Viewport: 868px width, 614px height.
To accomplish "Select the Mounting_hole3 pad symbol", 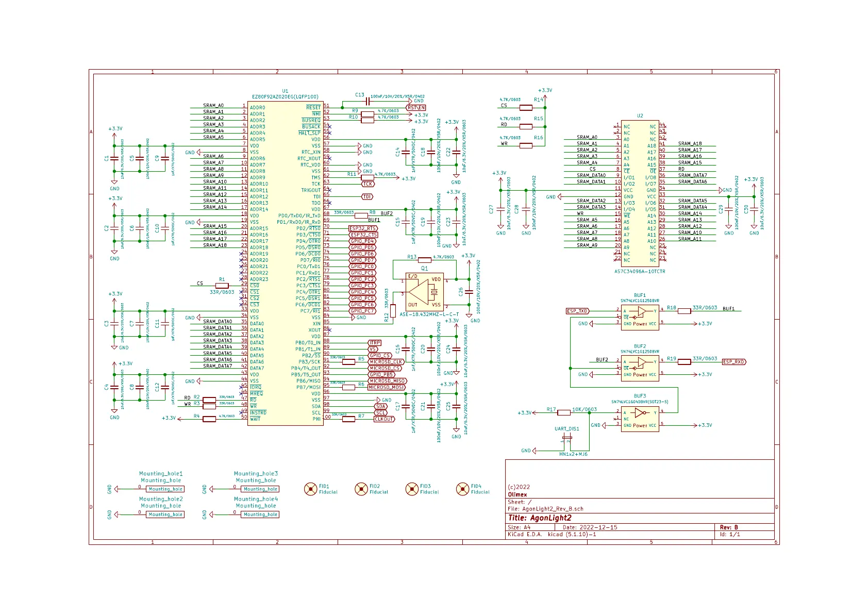I will click(260, 489).
